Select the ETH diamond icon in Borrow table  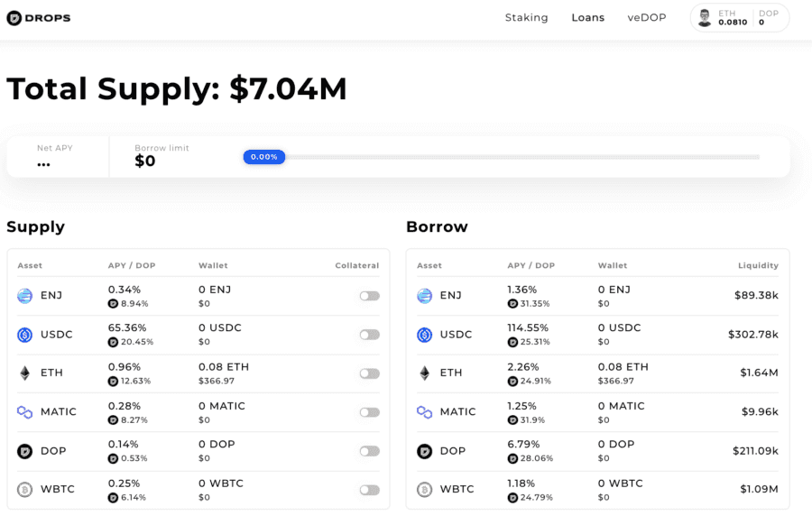tap(424, 373)
